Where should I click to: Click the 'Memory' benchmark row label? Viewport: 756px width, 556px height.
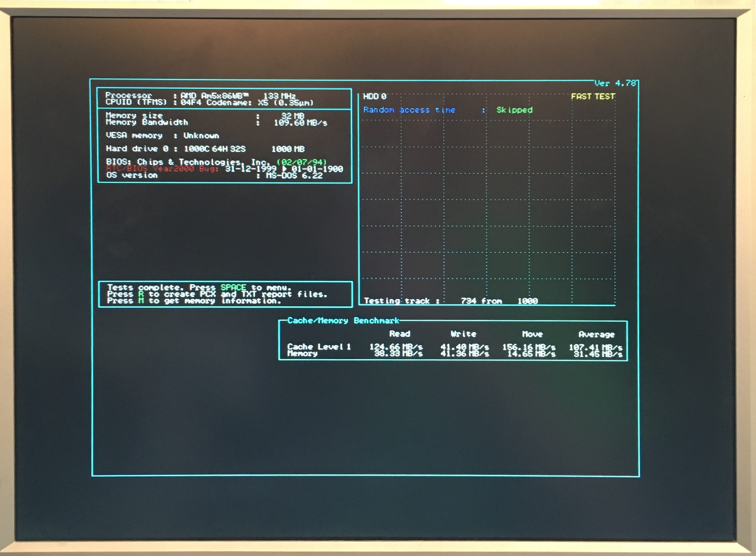pyautogui.click(x=303, y=353)
